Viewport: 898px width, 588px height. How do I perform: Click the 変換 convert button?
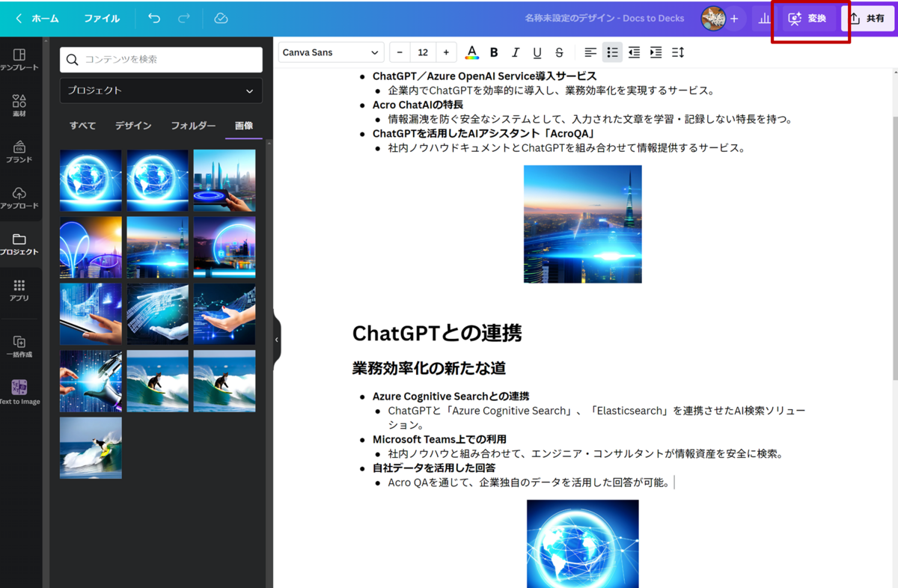tap(807, 18)
